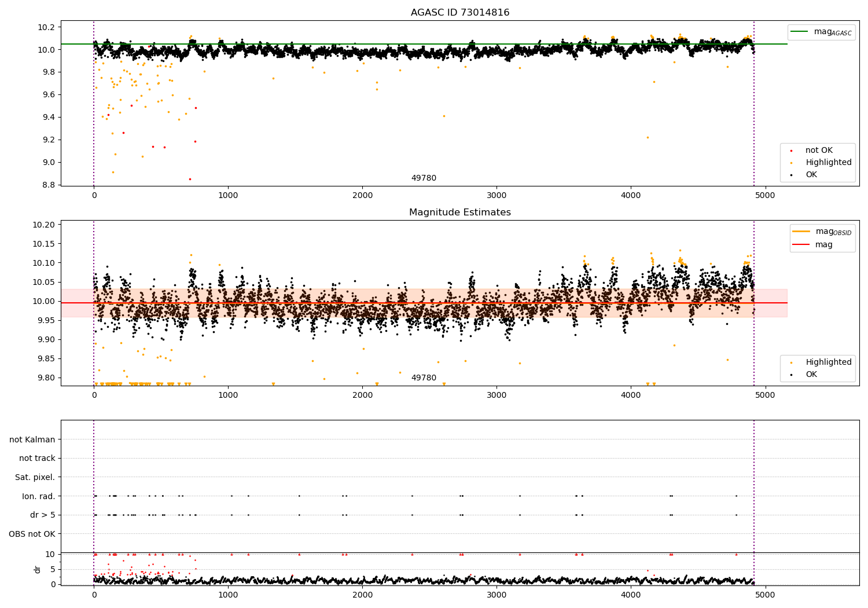Screen dimensions: 868x608
Task: Click the 'dr' y-axis label at bottom
Action: pyautogui.click(x=38, y=569)
